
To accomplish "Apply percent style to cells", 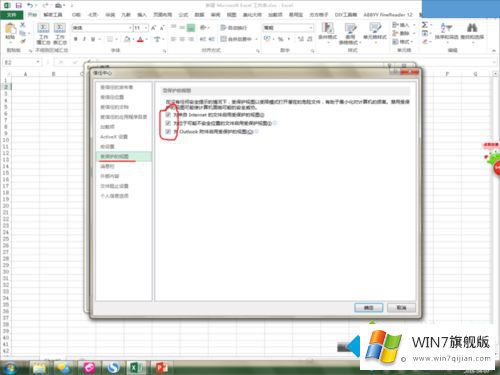I will tap(280, 39).
